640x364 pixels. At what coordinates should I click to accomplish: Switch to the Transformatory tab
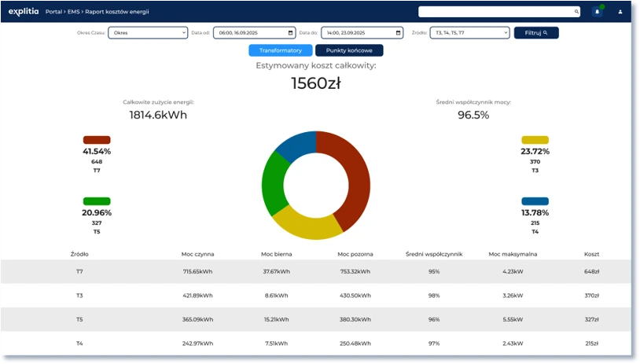[280, 50]
